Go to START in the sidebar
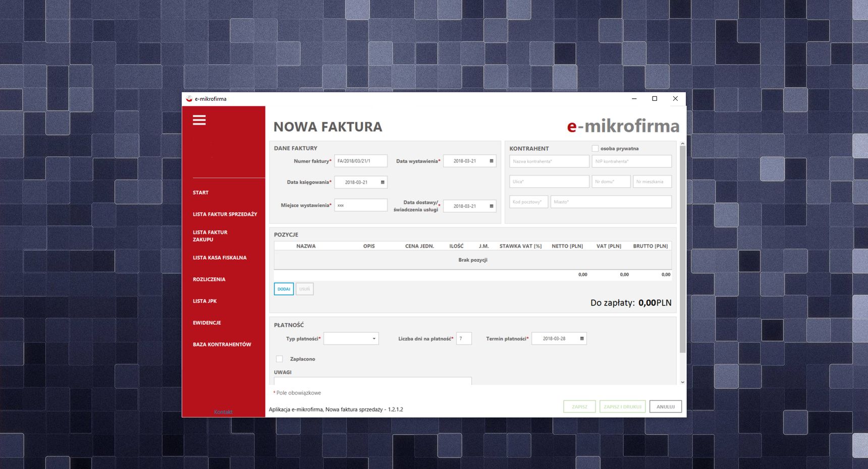This screenshot has height=469, width=868. tap(200, 193)
